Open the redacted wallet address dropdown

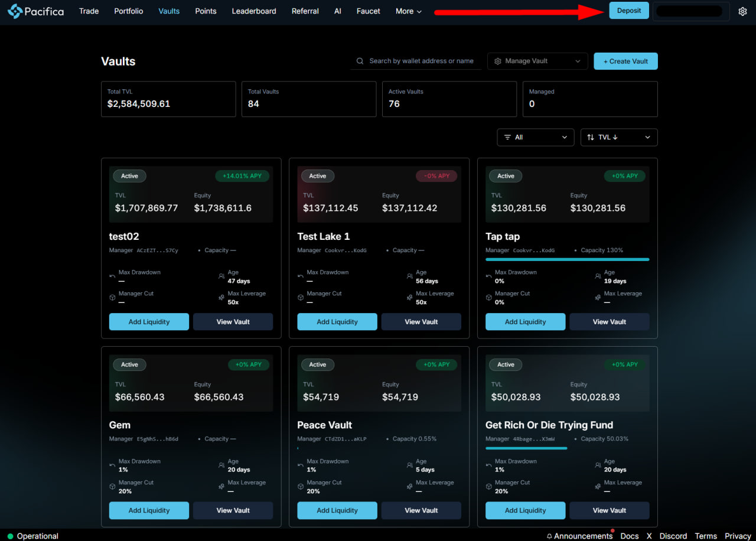point(692,11)
